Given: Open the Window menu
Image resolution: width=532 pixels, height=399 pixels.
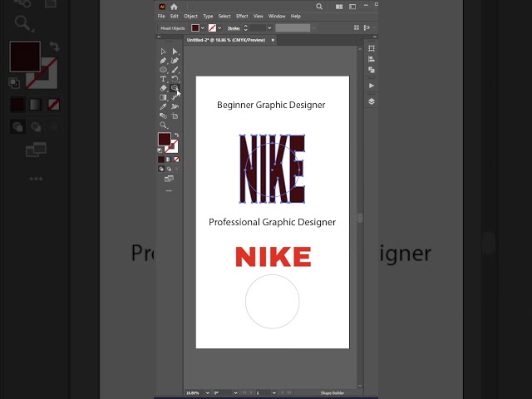Looking at the screenshot, I should coord(277,17).
